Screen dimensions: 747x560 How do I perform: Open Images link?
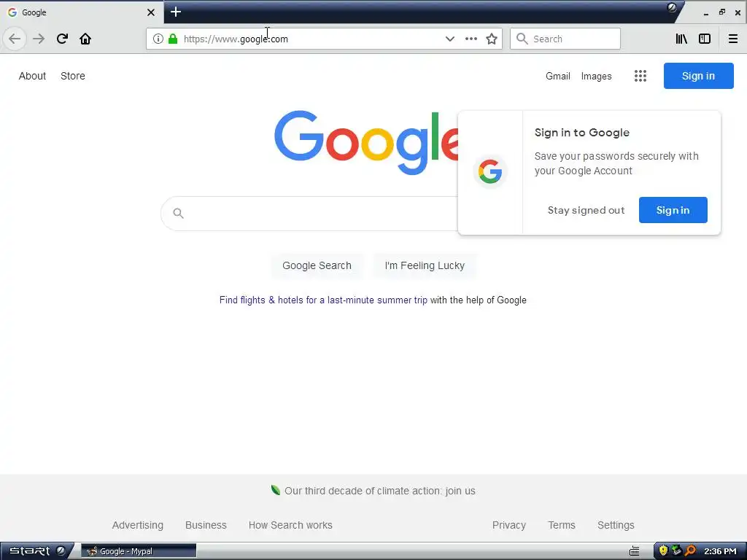pos(596,76)
